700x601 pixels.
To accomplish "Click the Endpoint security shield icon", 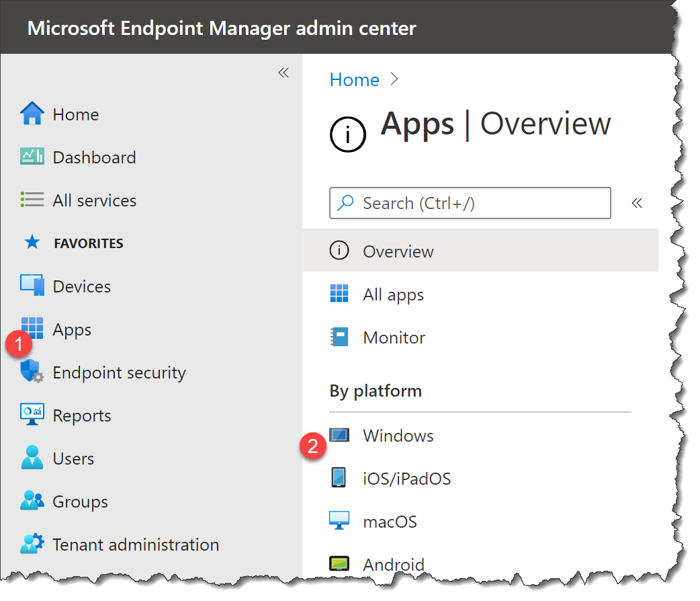I will tap(32, 372).
